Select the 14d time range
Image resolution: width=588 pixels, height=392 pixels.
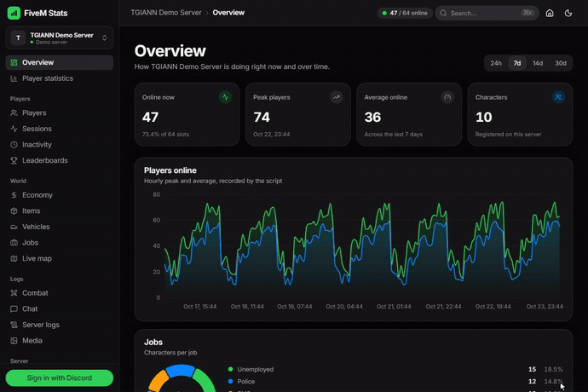point(538,63)
